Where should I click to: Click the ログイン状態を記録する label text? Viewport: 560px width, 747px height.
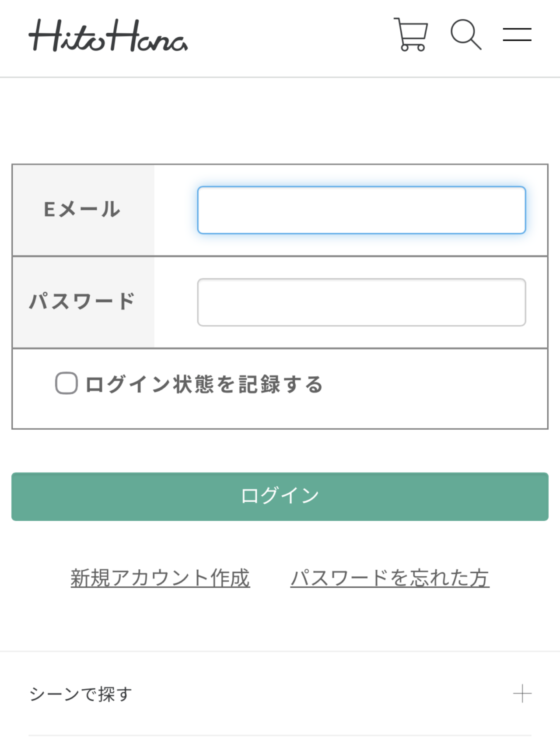(204, 384)
